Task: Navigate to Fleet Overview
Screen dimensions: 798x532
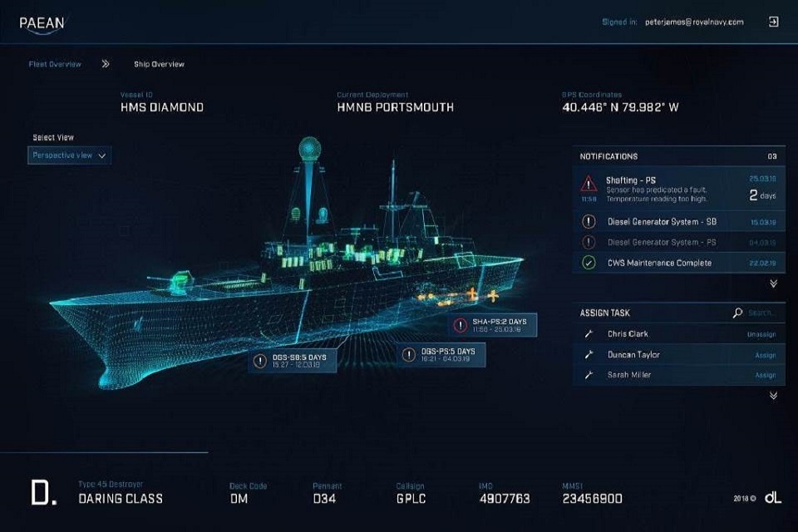Action: (53, 63)
